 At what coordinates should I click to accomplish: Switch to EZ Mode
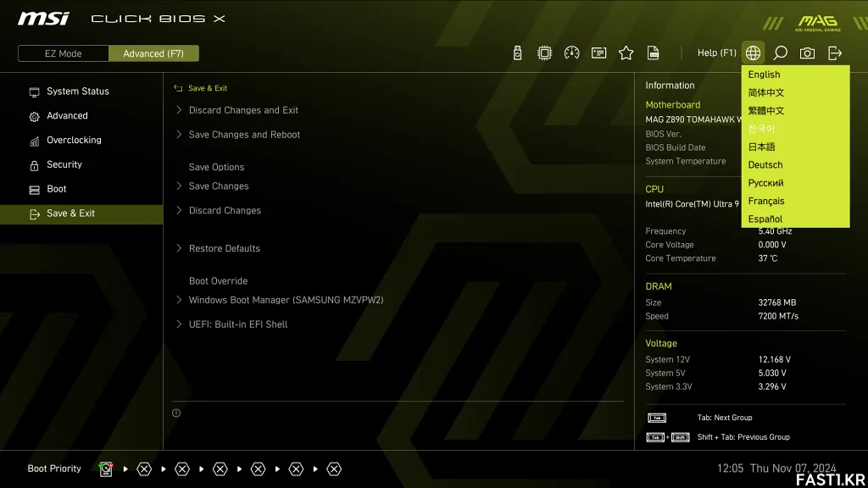tap(63, 53)
